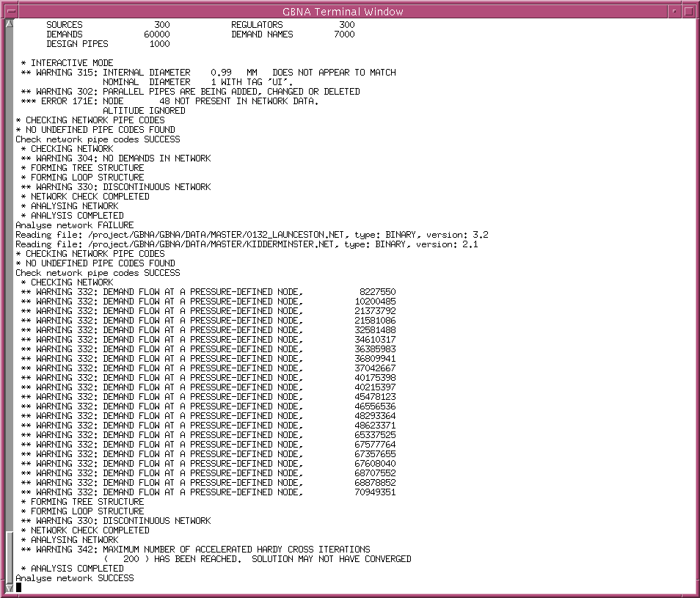Image resolution: width=700 pixels, height=598 pixels.
Task: Click WARNING 304 no demands in network
Action: click(115, 158)
